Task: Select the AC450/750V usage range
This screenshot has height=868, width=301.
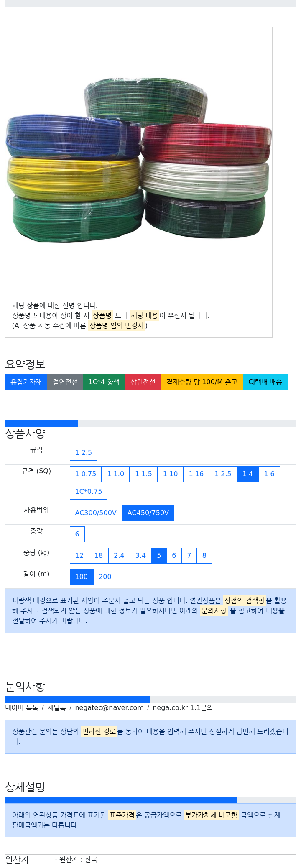Action: click(148, 513)
